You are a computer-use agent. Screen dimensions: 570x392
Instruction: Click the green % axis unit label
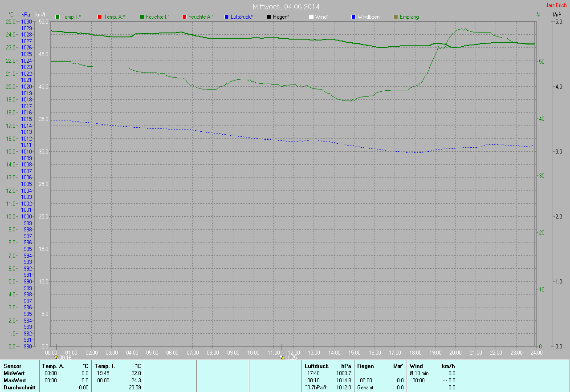[538, 15]
